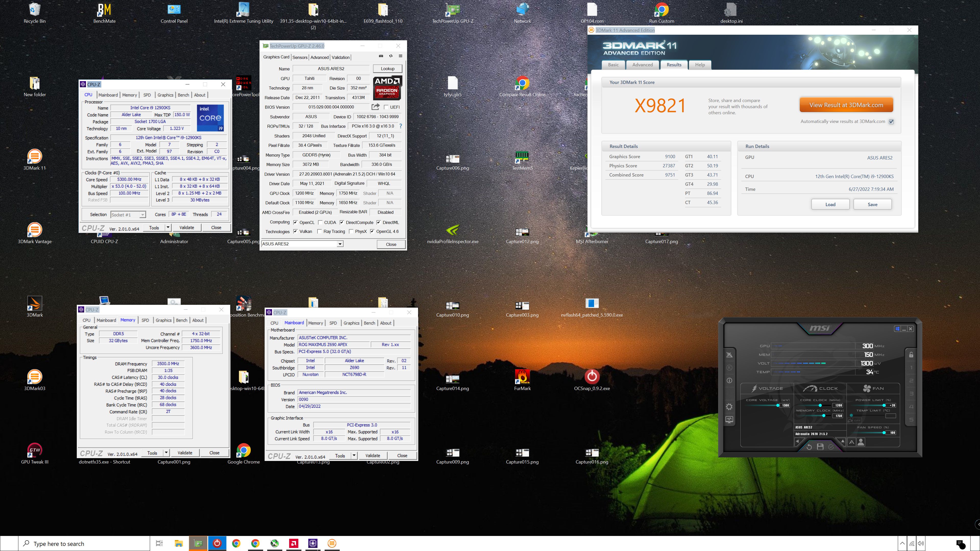Adjust the Afterburner Core Clock slider
980x551 pixels.
click(x=815, y=405)
